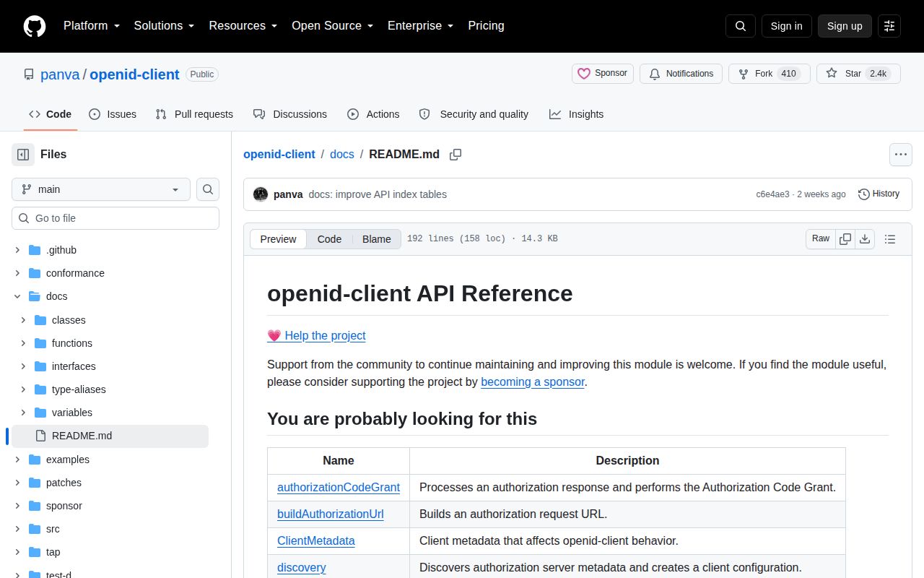The width and height of the screenshot is (924, 578).
Task: Expand the interfaces folder chevron
Action: (x=23, y=366)
